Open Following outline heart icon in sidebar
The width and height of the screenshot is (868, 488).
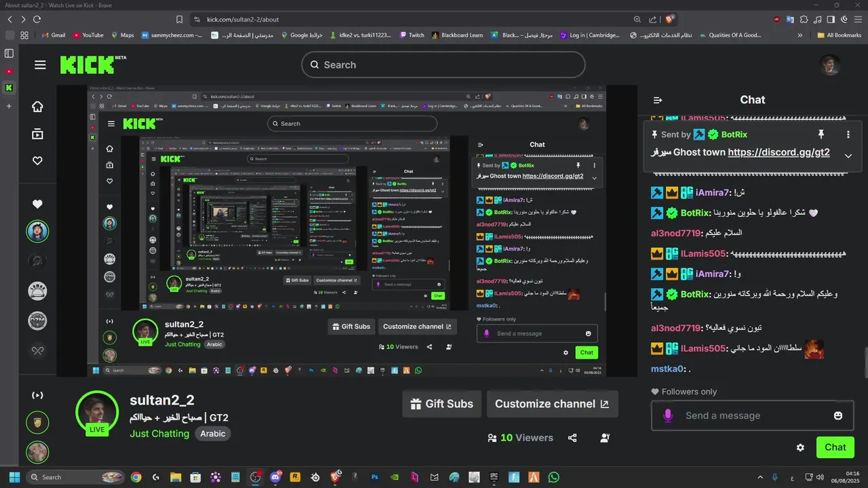tap(37, 161)
